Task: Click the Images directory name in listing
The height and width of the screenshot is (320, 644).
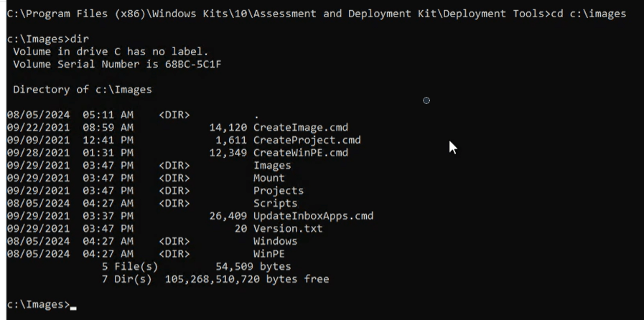Action: click(x=272, y=166)
